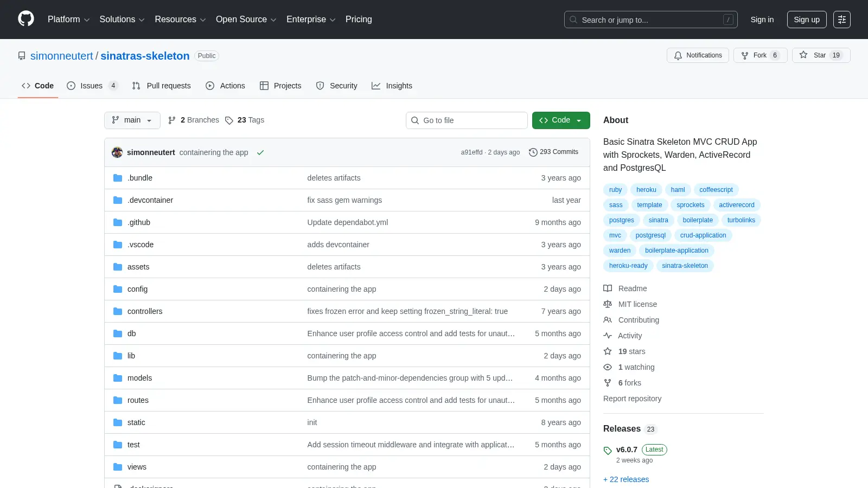Click the Sign in link

click(762, 20)
